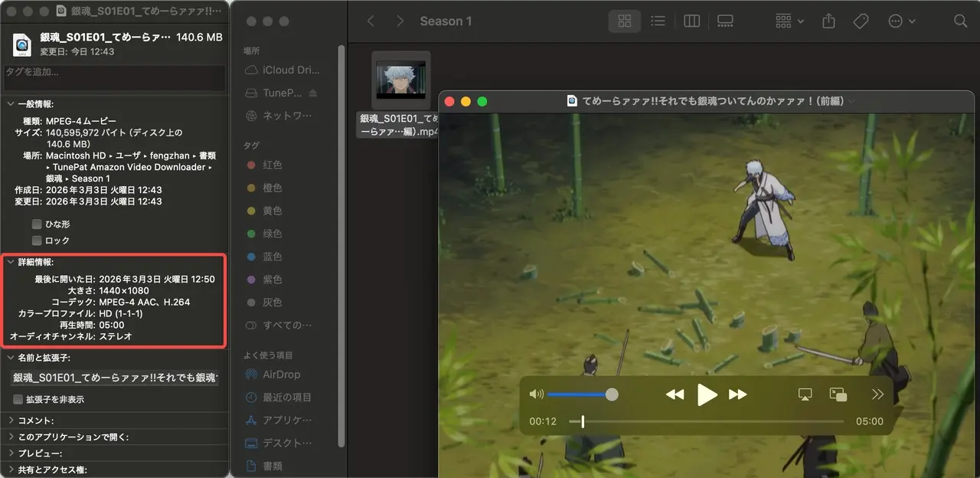Click the Finder Share toolbar icon
This screenshot has width=980, height=478.
point(828,21)
